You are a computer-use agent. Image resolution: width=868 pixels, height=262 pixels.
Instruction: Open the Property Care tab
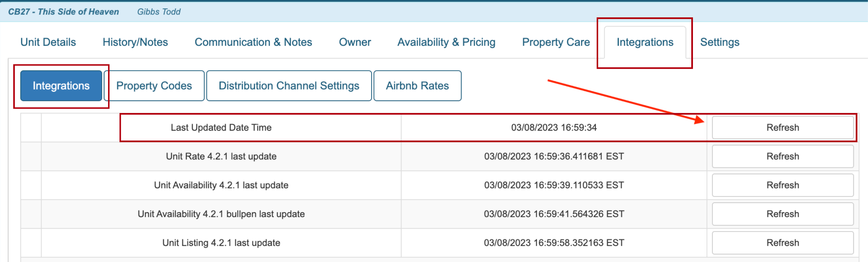(556, 42)
